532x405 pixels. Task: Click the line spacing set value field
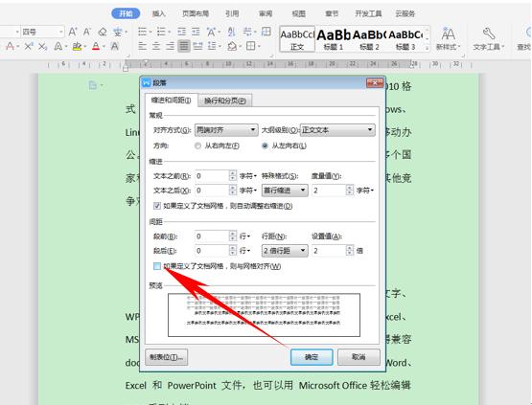(329, 251)
